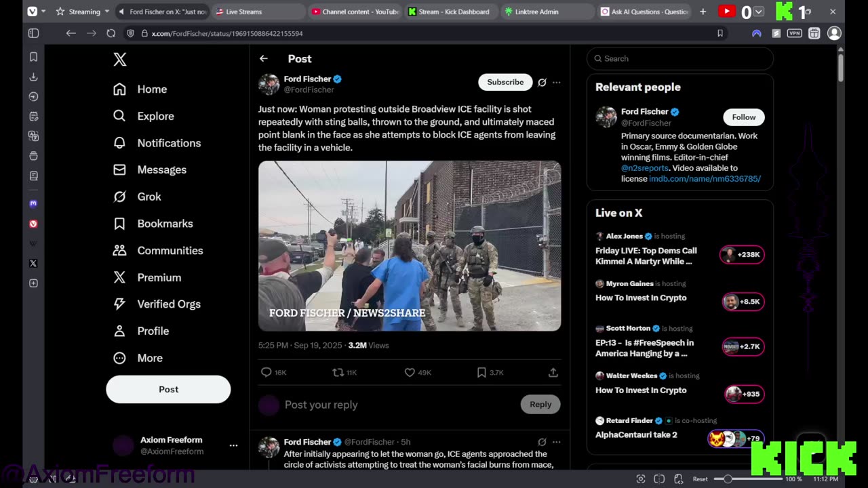Open the tab list dropdown arrow
Viewport: 868px width, 488px height.
(759, 12)
